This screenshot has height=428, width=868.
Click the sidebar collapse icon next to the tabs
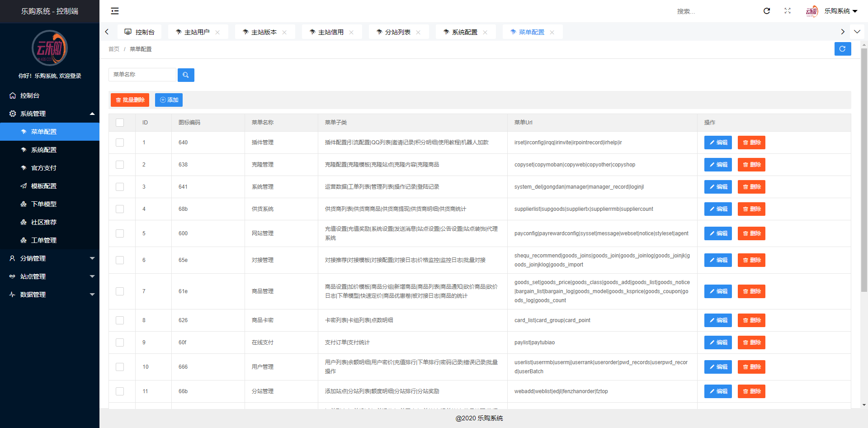click(115, 11)
